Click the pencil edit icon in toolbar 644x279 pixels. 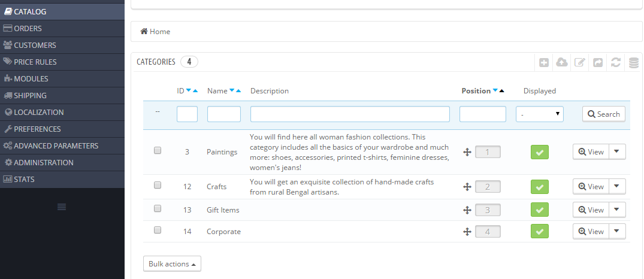click(x=580, y=62)
